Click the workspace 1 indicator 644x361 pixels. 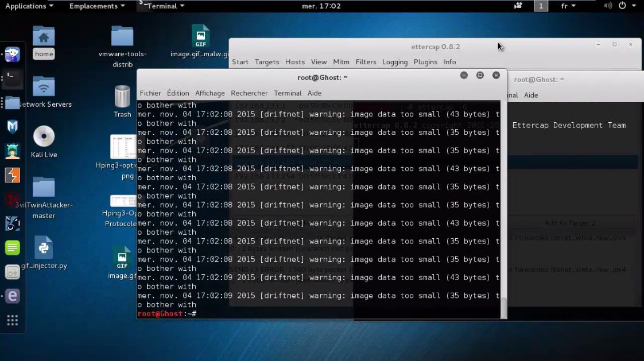click(x=541, y=6)
